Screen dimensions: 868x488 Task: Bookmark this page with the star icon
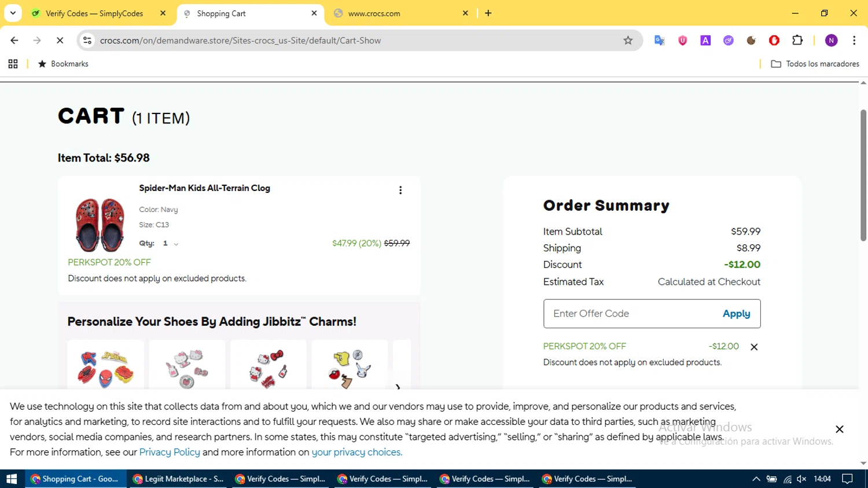coord(628,41)
